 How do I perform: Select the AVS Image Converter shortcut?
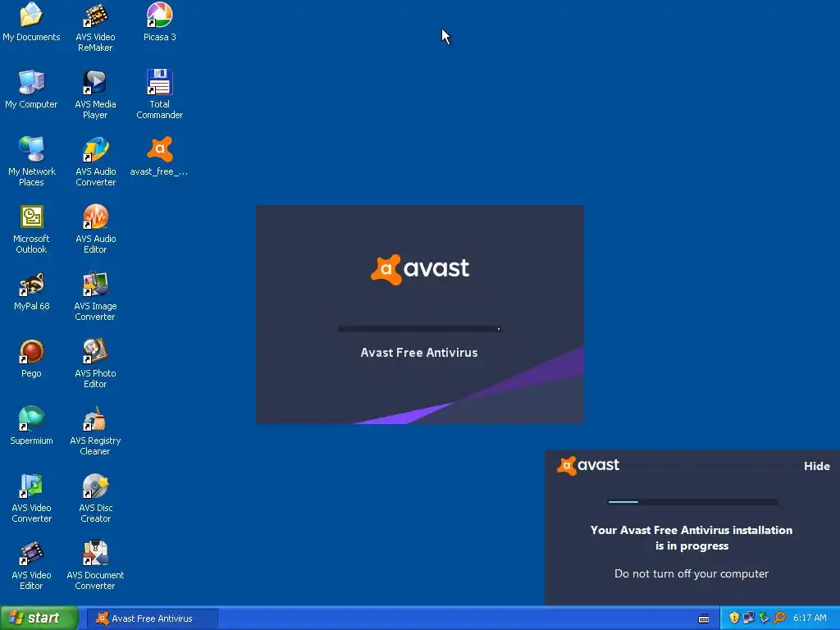(95, 297)
